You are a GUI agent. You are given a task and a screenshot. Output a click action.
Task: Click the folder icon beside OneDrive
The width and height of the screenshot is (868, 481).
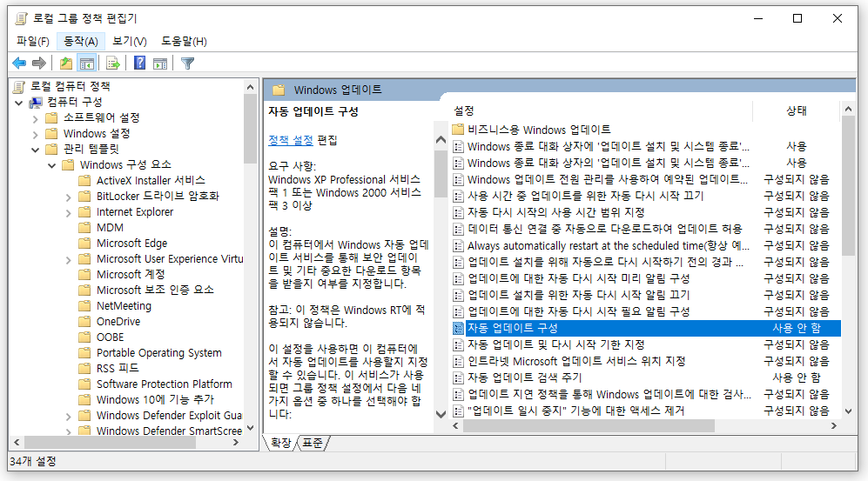(x=84, y=322)
